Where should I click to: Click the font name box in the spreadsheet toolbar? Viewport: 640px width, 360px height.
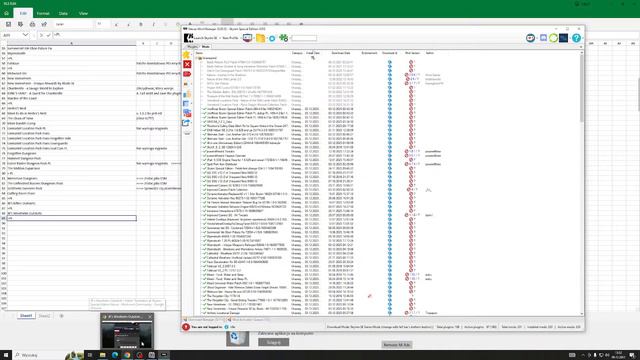(x=73, y=24)
